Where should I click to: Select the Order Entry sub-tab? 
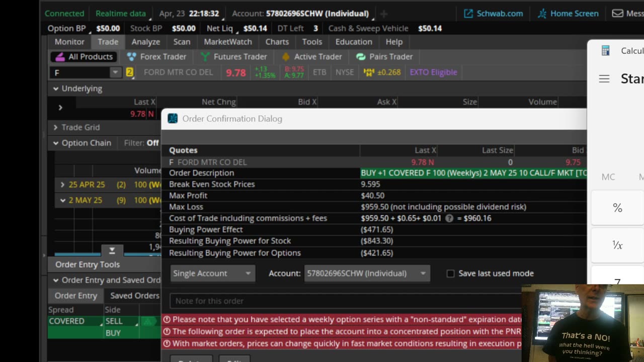click(76, 296)
